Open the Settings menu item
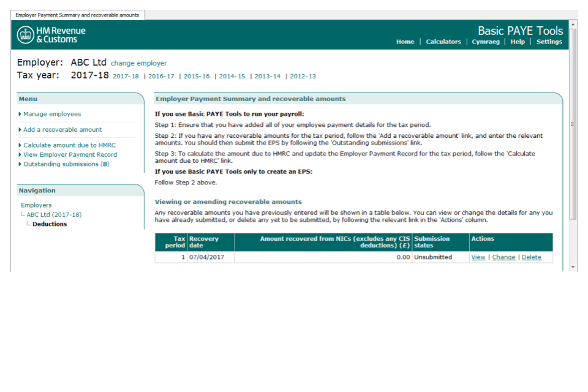588x392 pixels. [x=549, y=42]
